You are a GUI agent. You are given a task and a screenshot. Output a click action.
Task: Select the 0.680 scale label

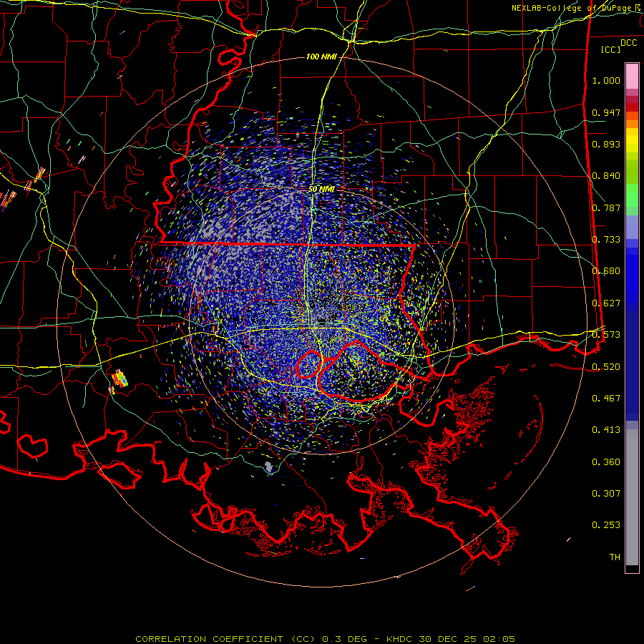(x=606, y=271)
